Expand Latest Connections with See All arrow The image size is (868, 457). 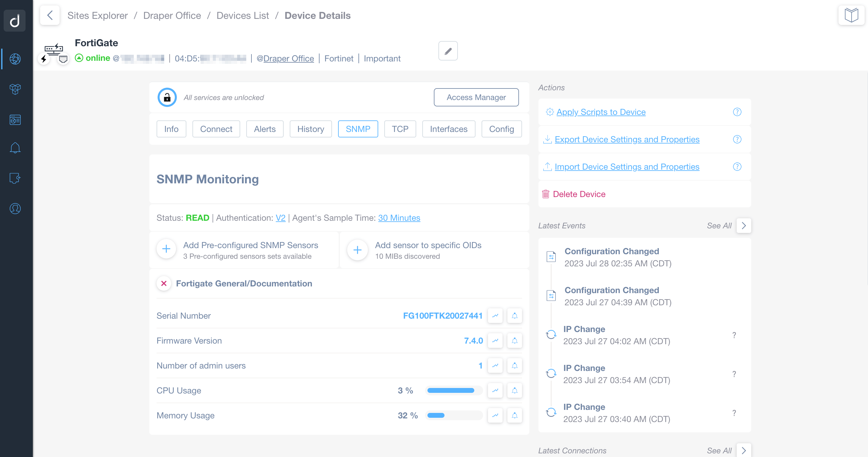pyautogui.click(x=744, y=450)
